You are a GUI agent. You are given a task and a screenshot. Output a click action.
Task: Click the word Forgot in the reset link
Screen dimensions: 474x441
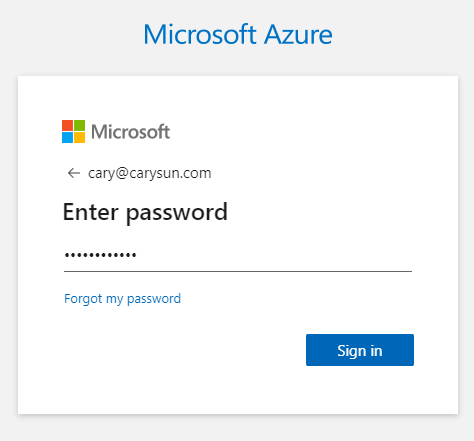[x=83, y=298]
